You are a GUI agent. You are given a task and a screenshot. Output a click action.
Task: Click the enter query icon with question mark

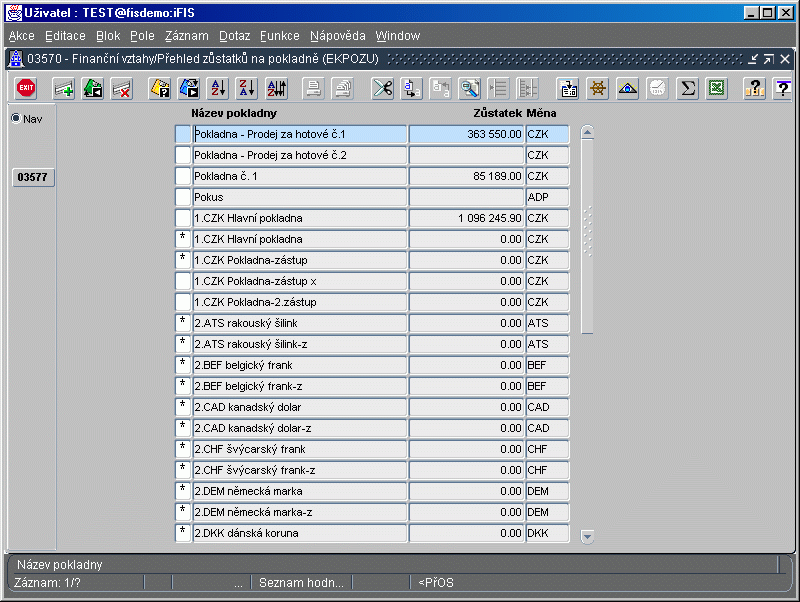coord(160,88)
